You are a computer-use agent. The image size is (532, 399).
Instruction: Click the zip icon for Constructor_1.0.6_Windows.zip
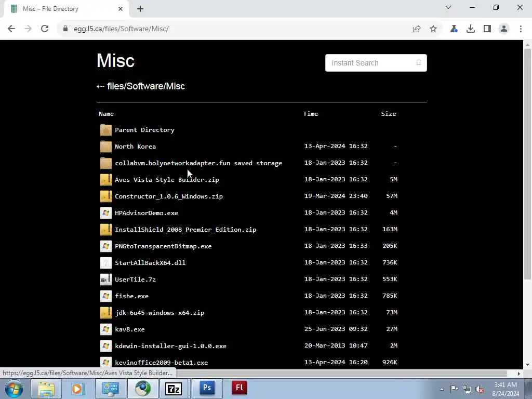[x=106, y=196]
